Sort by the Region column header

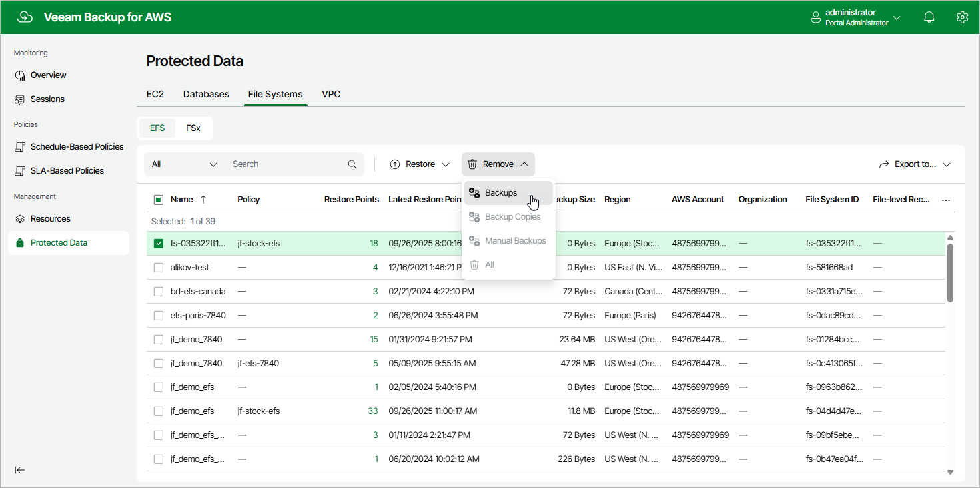[618, 200]
